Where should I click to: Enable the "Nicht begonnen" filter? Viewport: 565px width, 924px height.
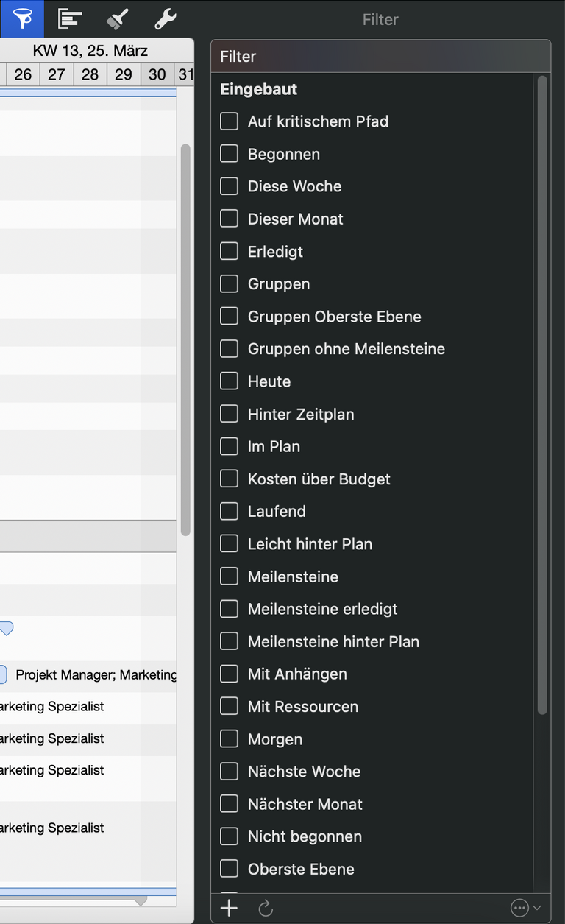point(229,836)
